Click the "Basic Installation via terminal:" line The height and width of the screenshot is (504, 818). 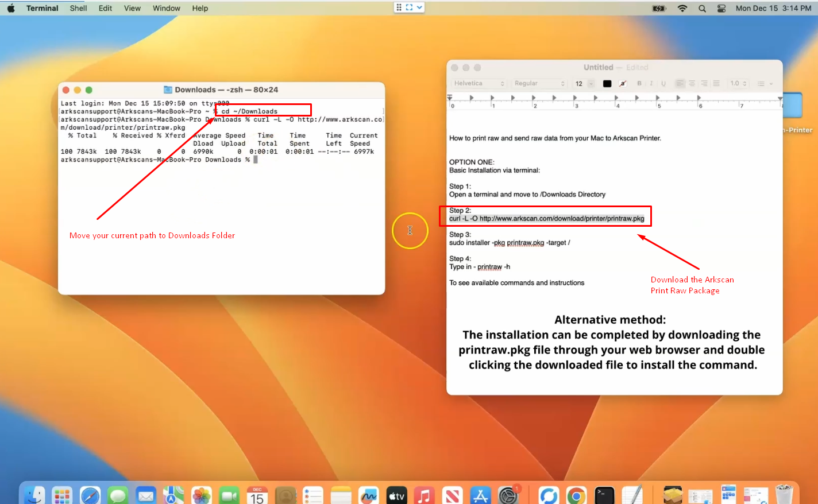[x=495, y=170]
